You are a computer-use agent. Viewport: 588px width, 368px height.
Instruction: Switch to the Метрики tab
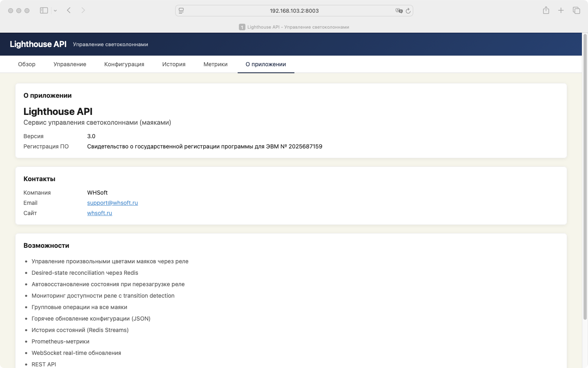[x=215, y=64]
